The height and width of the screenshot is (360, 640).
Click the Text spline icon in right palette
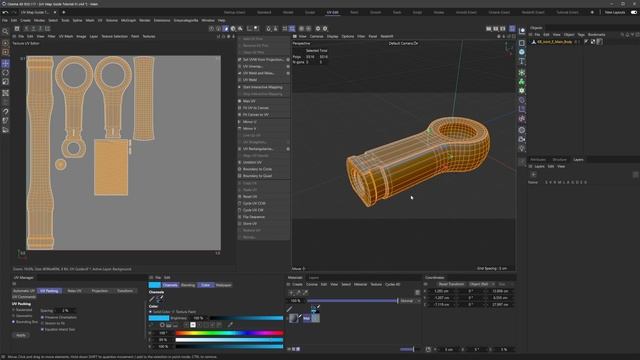click(x=522, y=61)
